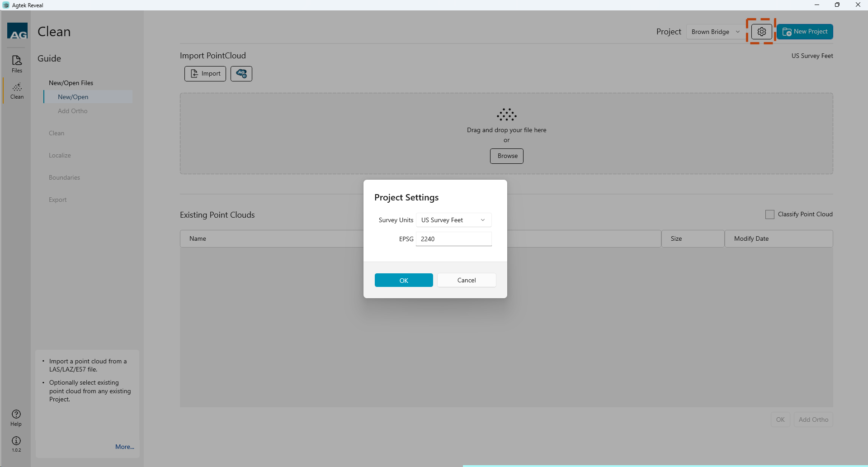Cancel the Project Settings dialog
Screen dimensions: 868x467
pyautogui.click(x=467, y=281)
